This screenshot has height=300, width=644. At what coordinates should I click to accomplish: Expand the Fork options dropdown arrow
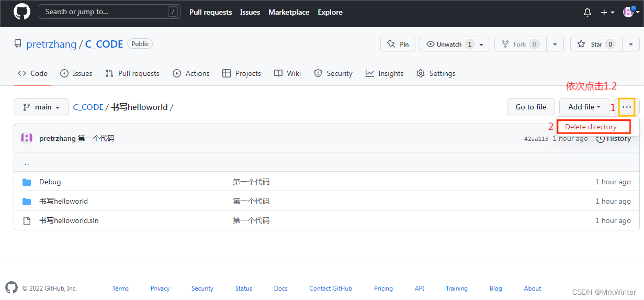point(555,44)
